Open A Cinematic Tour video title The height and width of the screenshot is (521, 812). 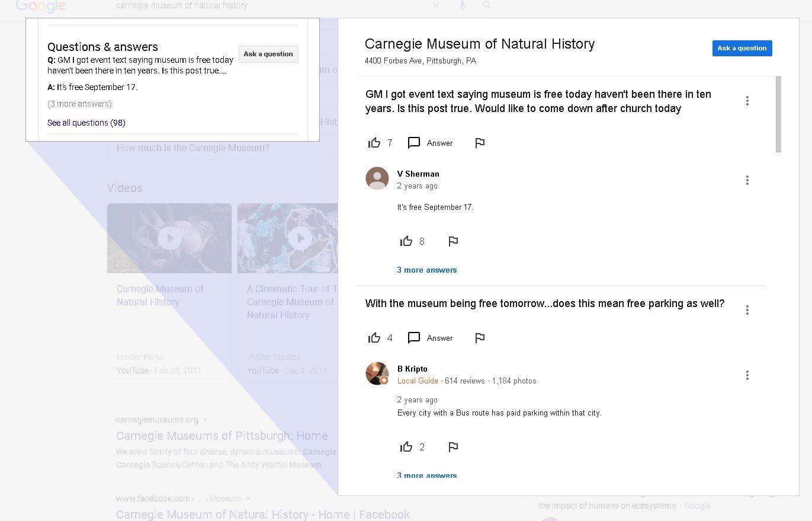click(x=293, y=302)
